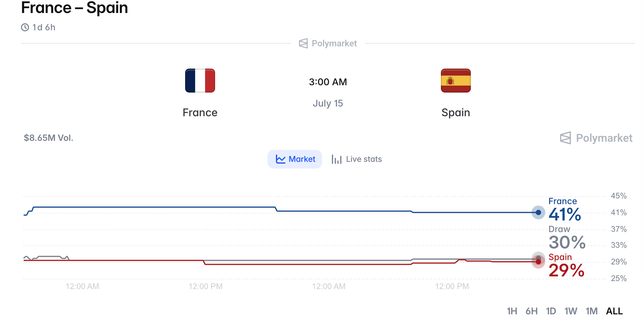
Task: Switch to the Market tab
Action: [x=295, y=159]
